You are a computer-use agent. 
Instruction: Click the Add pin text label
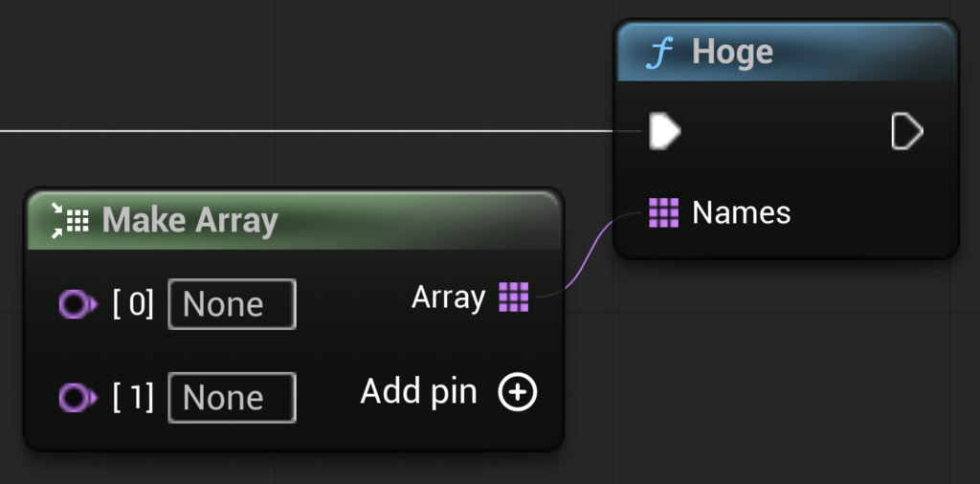419,393
